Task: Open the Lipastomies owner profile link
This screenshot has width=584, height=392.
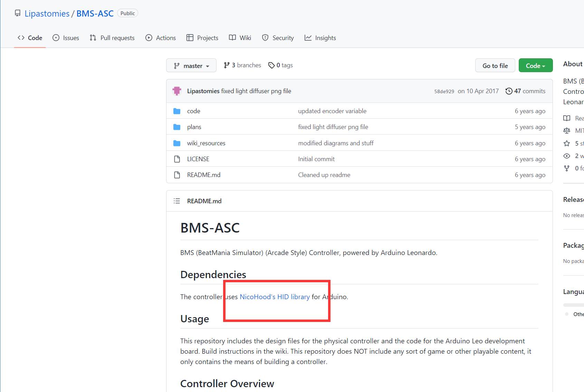Action: tap(47, 13)
